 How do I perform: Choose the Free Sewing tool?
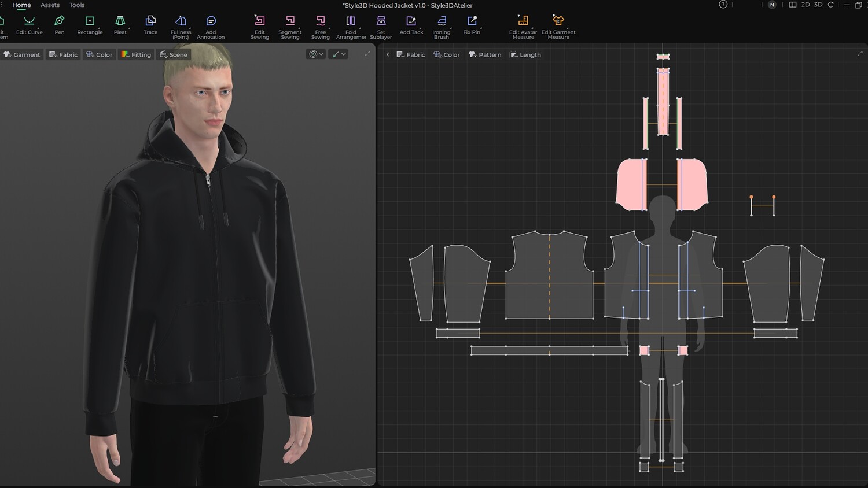[320, 27]
